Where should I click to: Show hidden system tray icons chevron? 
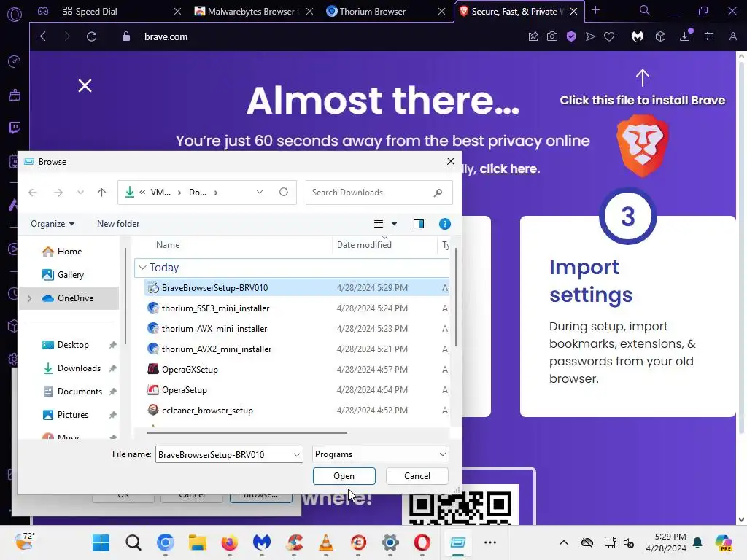click(x=564, y=542)
